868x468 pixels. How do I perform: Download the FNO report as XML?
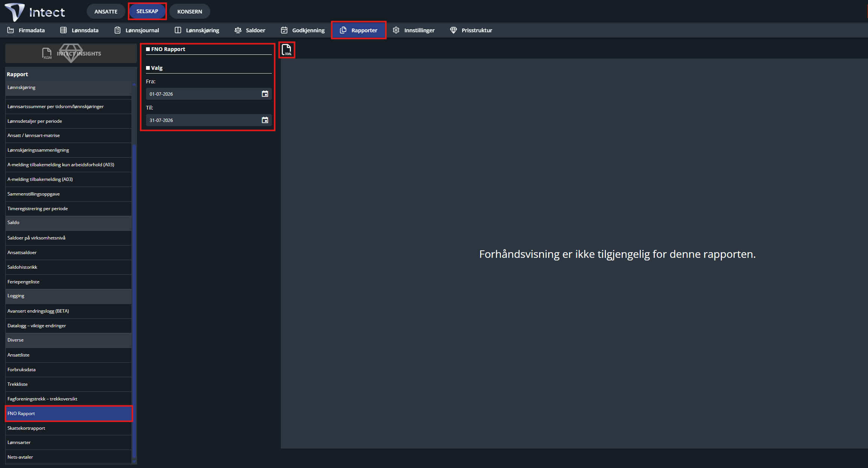[286, 50]
